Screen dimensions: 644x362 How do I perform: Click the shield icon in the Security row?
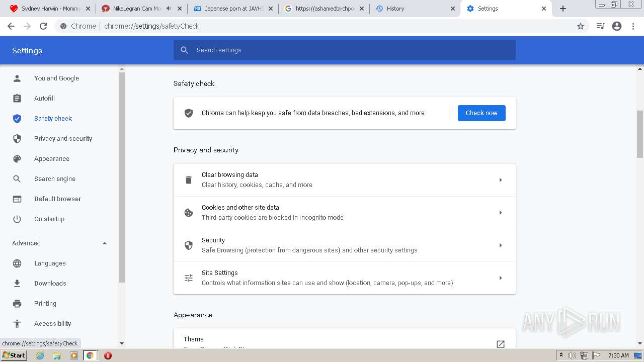(189, 245)
